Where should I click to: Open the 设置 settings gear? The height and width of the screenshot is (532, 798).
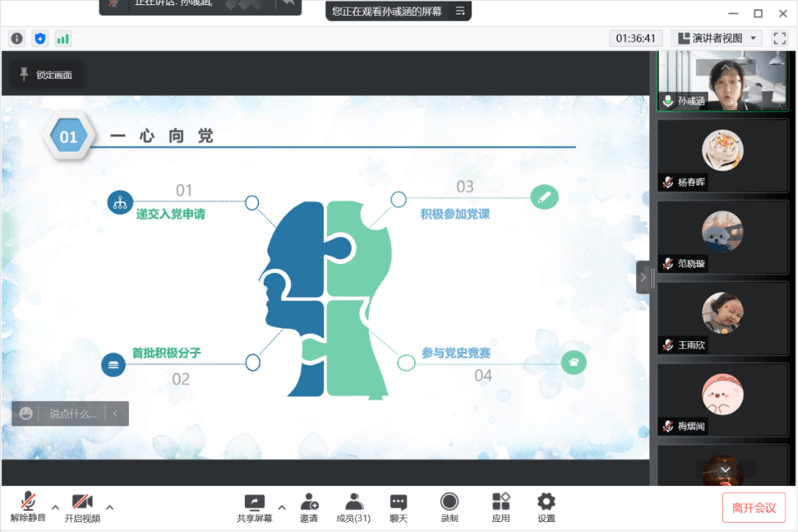tap(546, 508)
